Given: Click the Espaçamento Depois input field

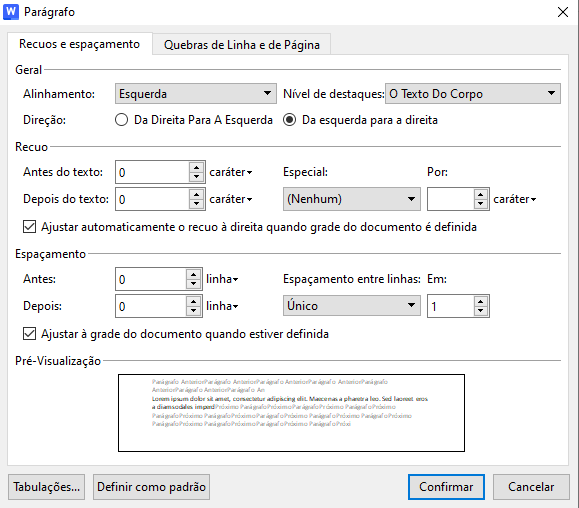Looking at the screenshot, I should tap(151, 306).
